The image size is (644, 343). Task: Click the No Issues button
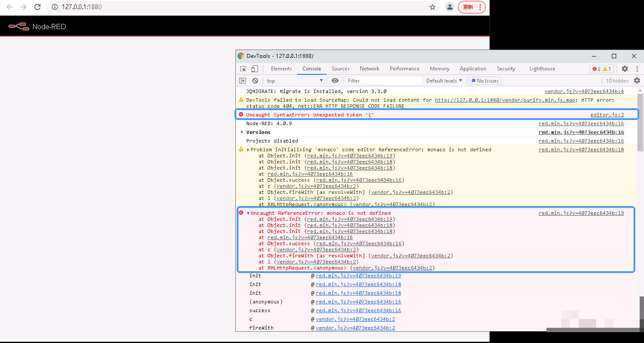click(485, 80)
